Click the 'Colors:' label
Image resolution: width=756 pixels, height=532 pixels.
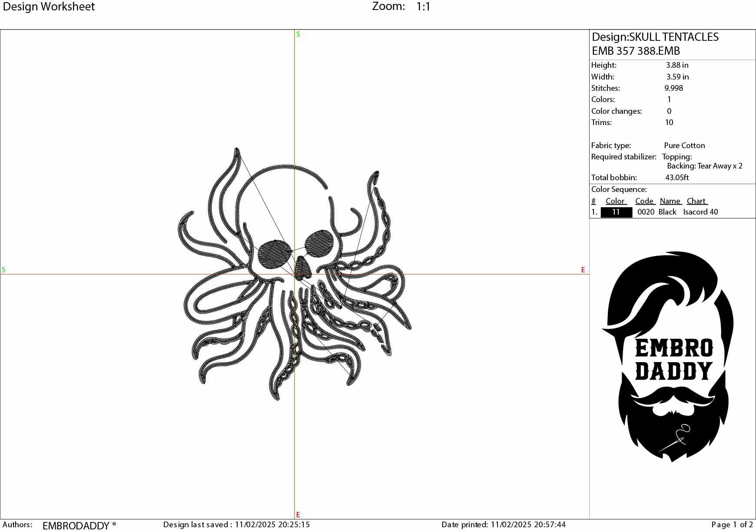603,99
